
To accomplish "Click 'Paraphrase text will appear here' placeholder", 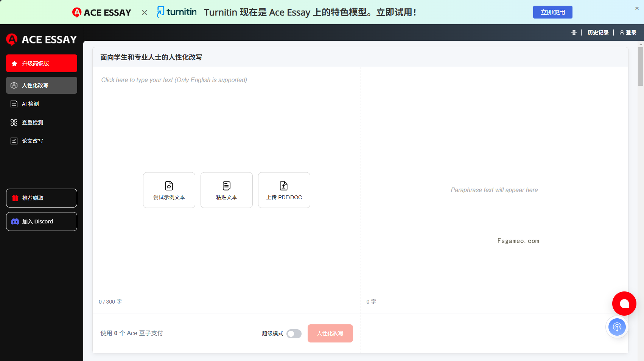I will tap(494, 190).
